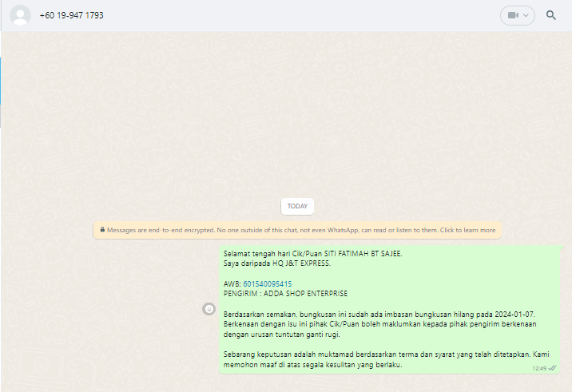Click 'PENGIRIM : ADDA SHOP ENTERPRISE' line
The image size is (572, 392).
(x=285, y=294)
